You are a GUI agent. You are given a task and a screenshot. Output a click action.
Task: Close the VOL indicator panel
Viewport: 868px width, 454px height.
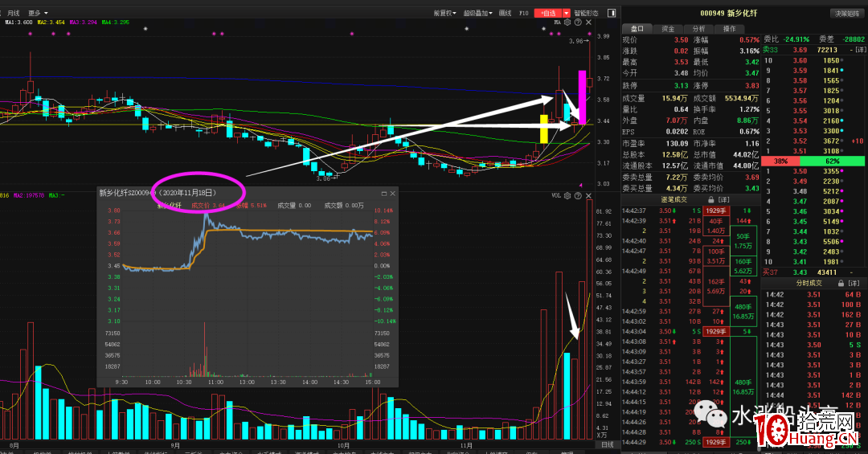point(588,195)
